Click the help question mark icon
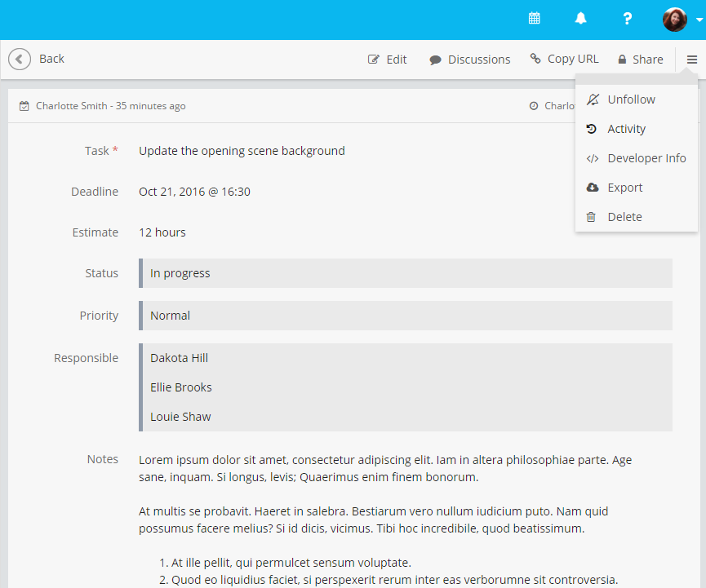Viewport: 706px width, 588px height. point(627,19)
